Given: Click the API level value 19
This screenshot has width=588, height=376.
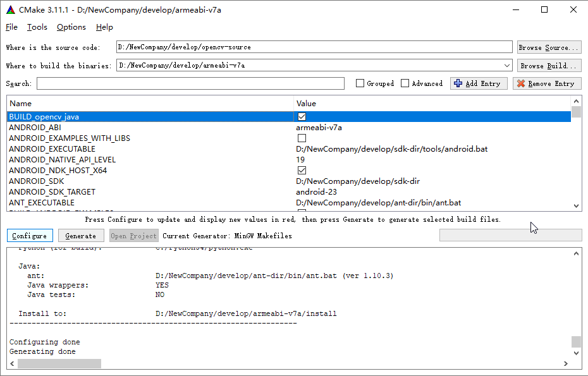Looking at the screenshot, I should [300, 160].
